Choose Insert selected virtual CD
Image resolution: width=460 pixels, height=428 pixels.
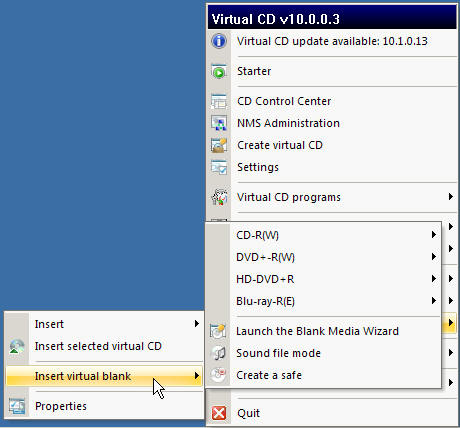(104, 346)
